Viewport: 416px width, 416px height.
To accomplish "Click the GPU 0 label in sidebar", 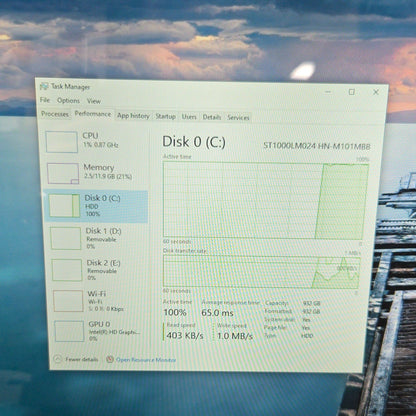I will 99,324.
